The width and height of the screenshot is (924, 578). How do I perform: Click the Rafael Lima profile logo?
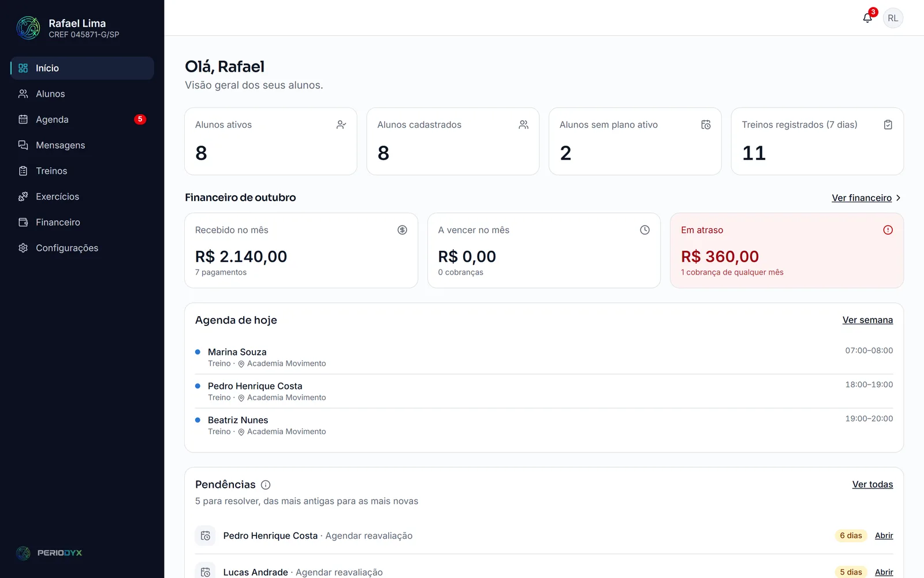[28, 28]
